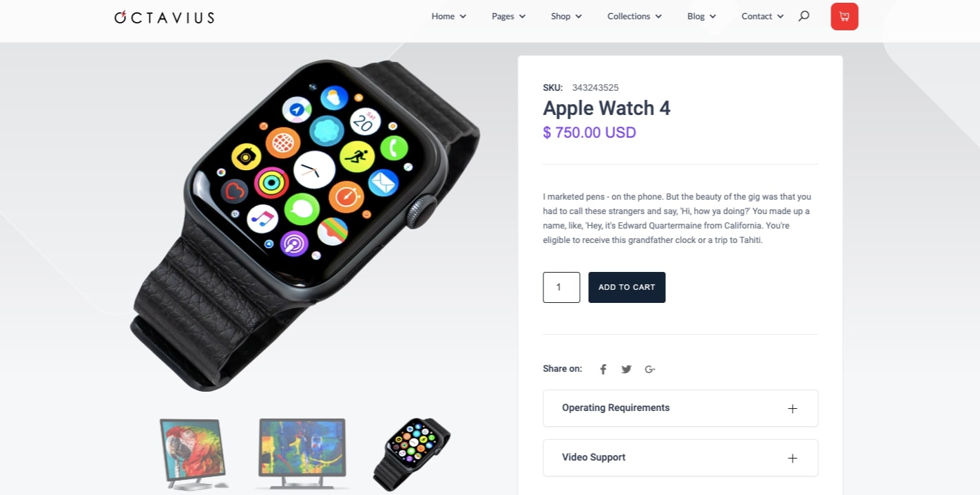The height and width of the screenshot is (495, 980).
Task: Click plus icon beside Operating Requirements
Action: tap(793, 408)
